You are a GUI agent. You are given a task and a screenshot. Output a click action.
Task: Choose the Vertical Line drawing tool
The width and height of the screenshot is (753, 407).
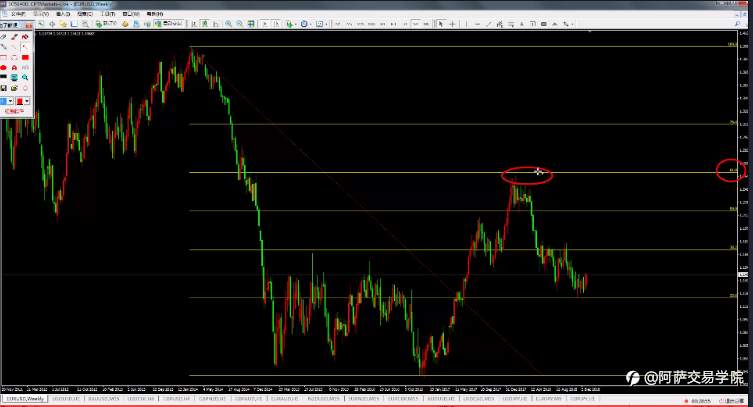(x=466, y=24)
